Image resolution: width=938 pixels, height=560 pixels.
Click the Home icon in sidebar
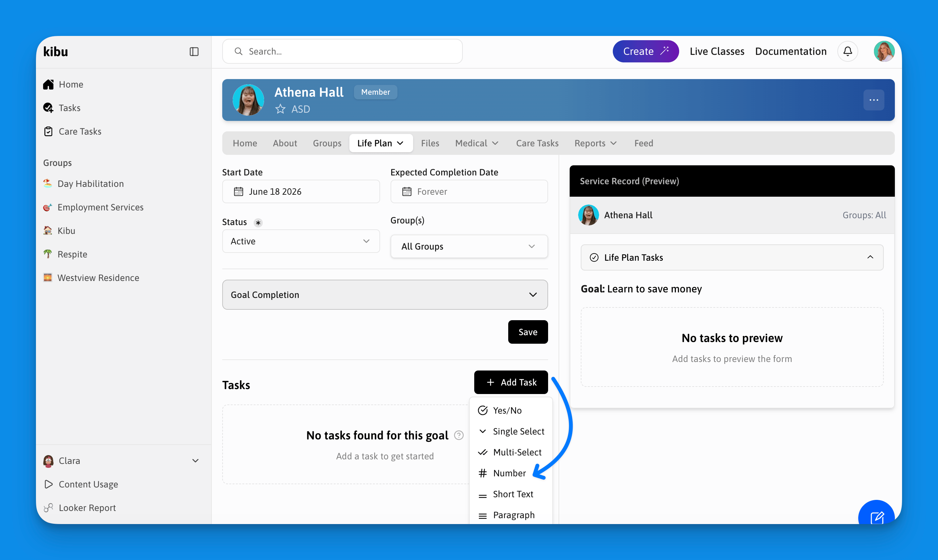click(48, 85)
